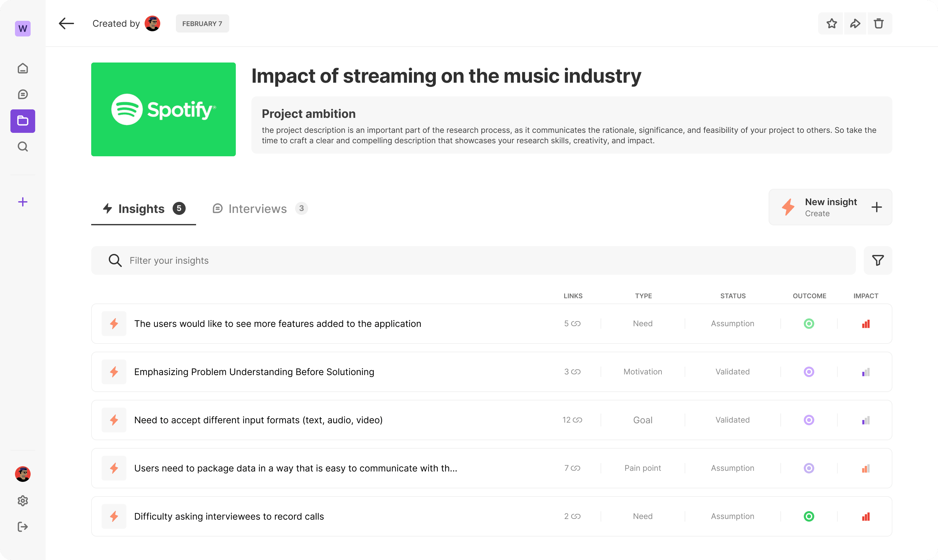This screenshot has width=938, height=560.
Task: Click impact bars for 'different input formats' insight
Action: click(x=866, y=420)
